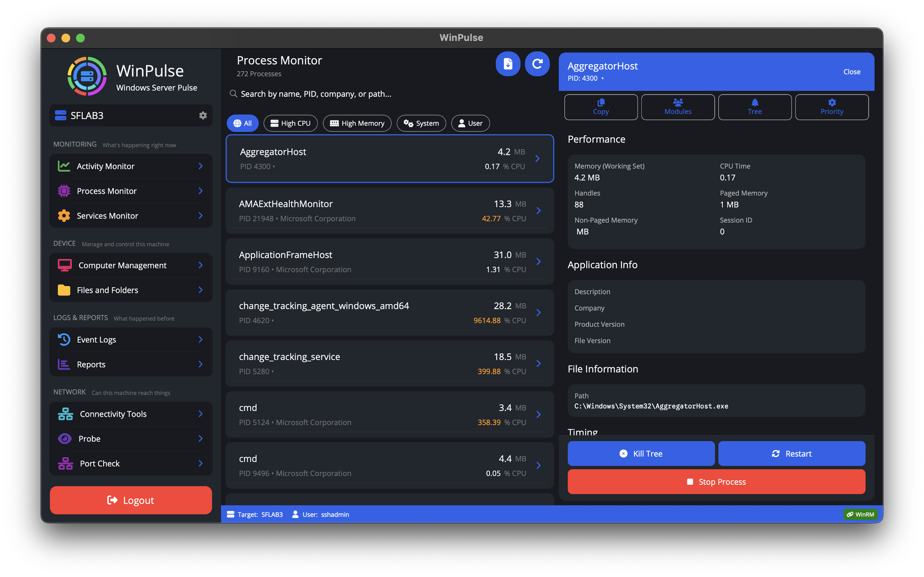View the process Tree for AggregatorHost
924x577 pixels.
[755, 107]
